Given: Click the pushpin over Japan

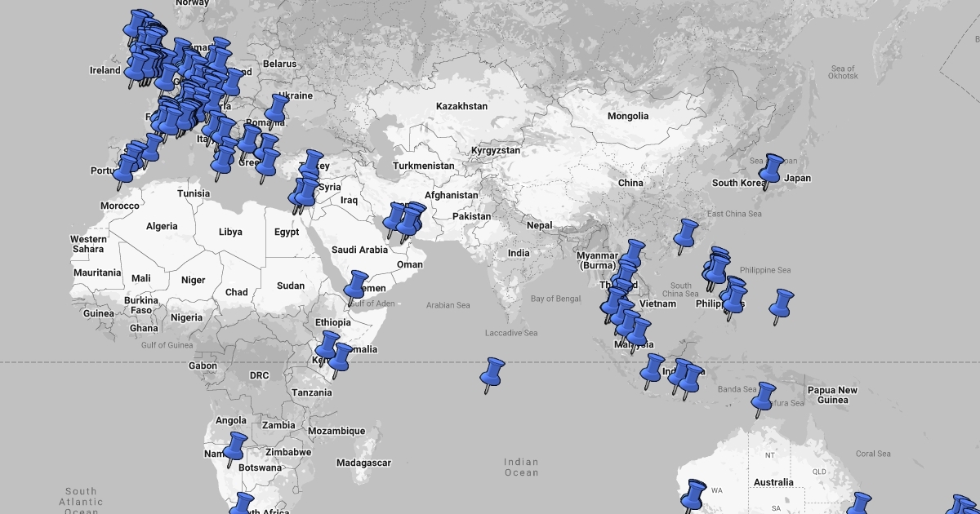Looking at the screenshot, I should [x=771, y=170].
